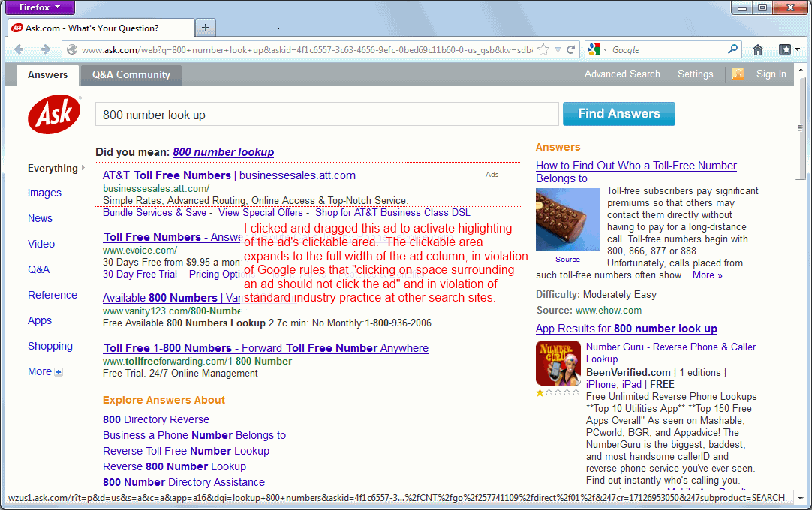This screenshot has height=510, width=812.
Task: Click the Number Guru star rating
Action: point(558,392)
